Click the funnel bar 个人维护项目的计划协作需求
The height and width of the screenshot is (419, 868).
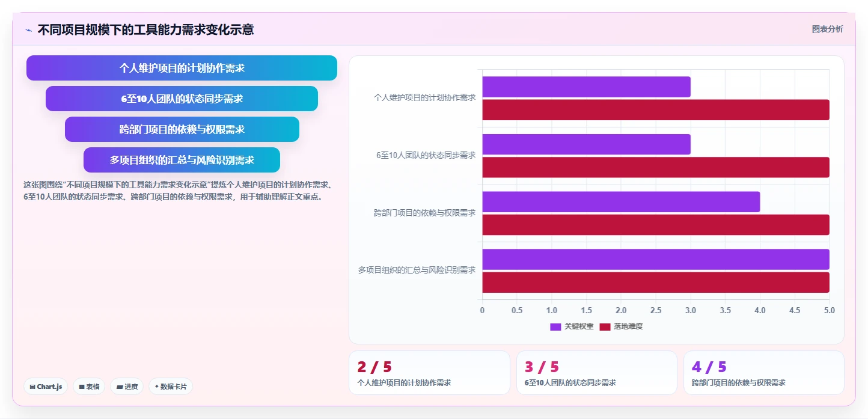pos(182,68)
